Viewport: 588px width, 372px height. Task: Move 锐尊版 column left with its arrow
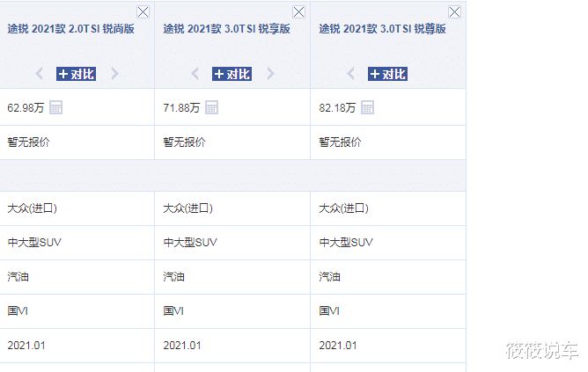pyautogui.click(x=350, y=73)
